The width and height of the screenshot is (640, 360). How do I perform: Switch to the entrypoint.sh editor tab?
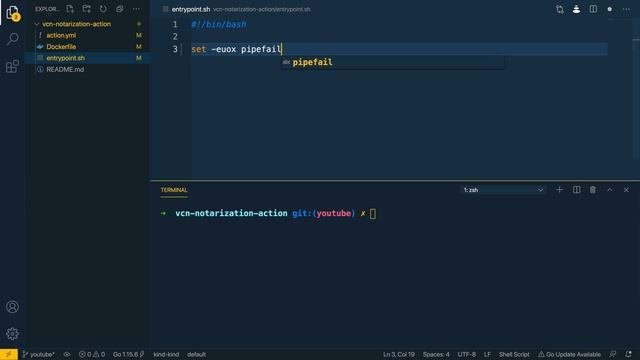pos(191,9)
